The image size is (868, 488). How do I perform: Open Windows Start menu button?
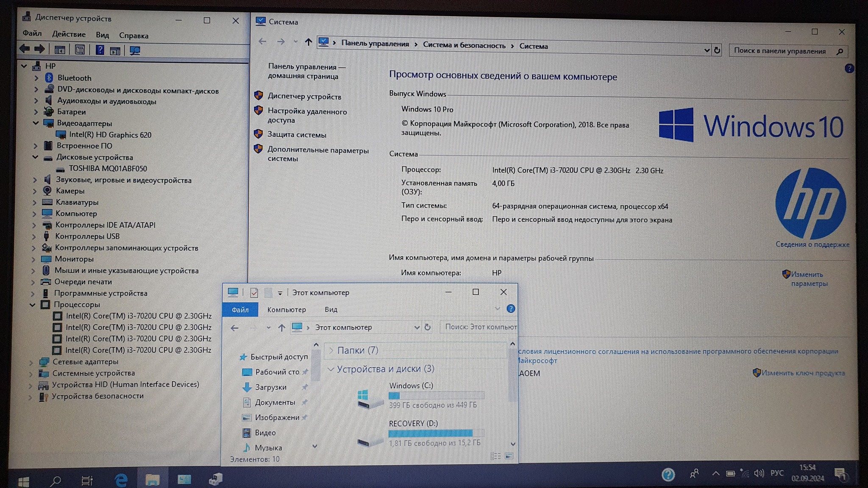pos(24,481)
